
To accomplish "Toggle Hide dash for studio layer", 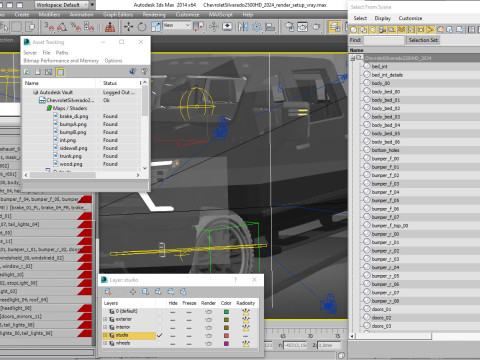I will [x=173, y=336].
